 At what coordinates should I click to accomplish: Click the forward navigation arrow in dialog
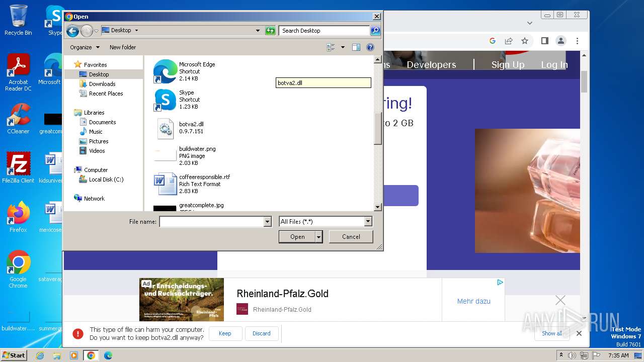click(87, 31)
